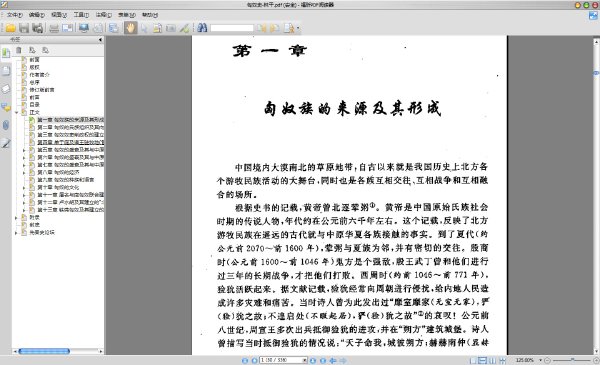Expand the 第五章 bookmark node

click(x=24, y=150)
